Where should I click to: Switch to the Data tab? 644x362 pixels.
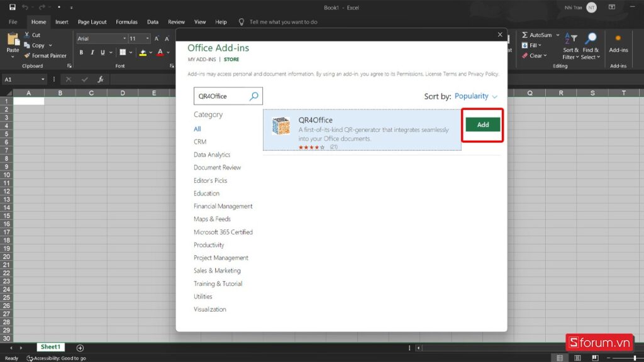153,22
